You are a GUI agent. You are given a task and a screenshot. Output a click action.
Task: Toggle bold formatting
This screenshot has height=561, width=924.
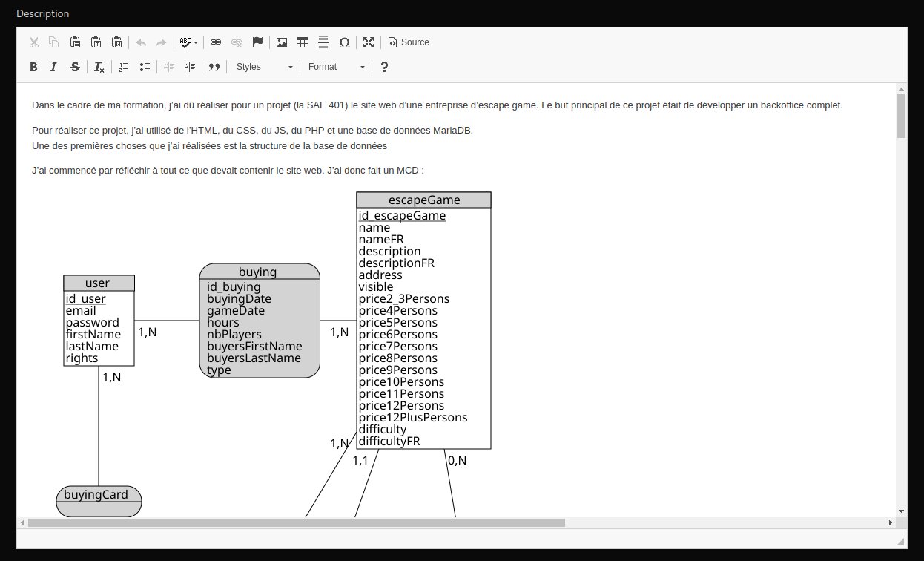33,67
